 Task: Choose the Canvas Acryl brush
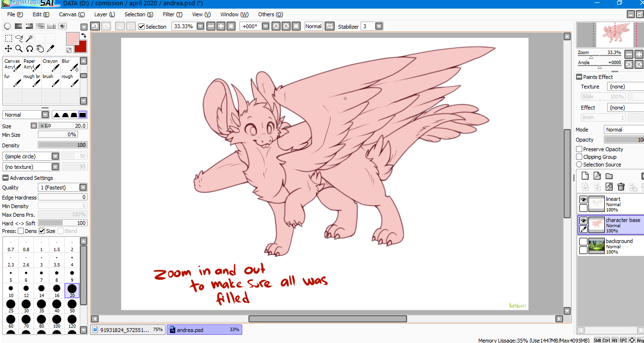pyautogui.click(x=12, y=65)
